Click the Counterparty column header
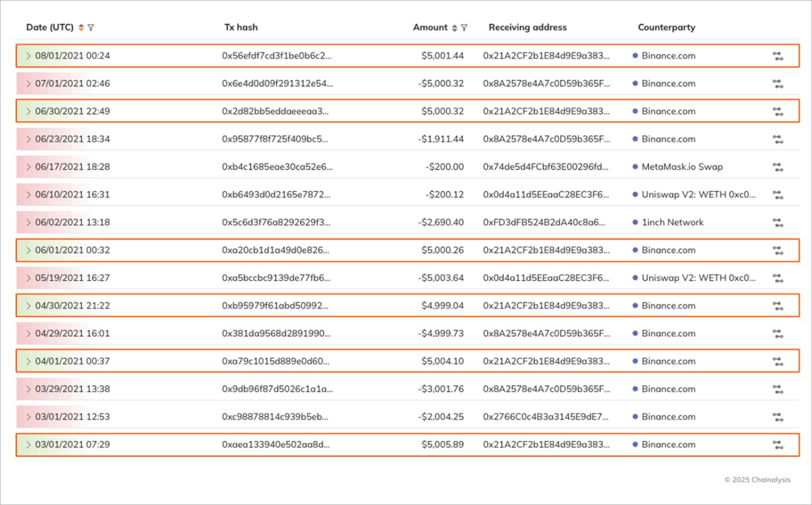 666,27
